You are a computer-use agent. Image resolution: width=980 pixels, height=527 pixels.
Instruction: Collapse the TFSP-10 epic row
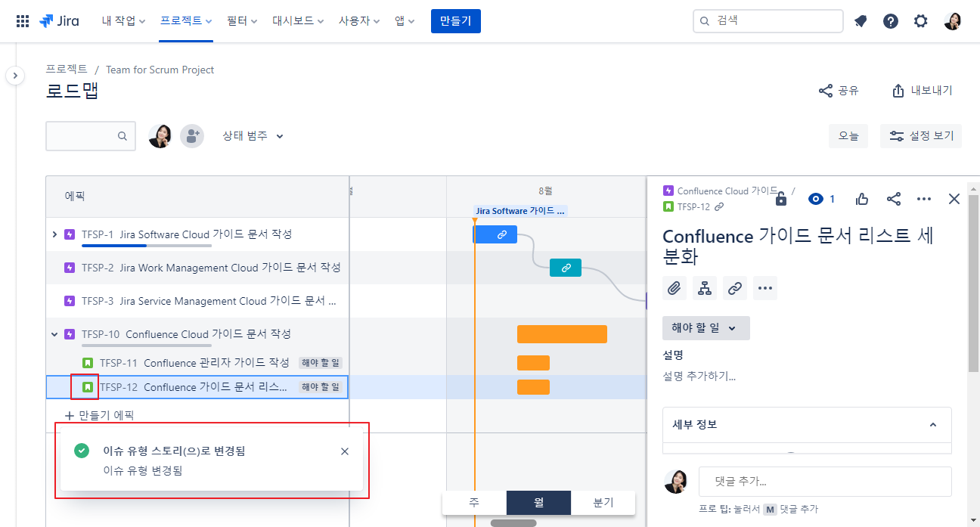(54, 334)
